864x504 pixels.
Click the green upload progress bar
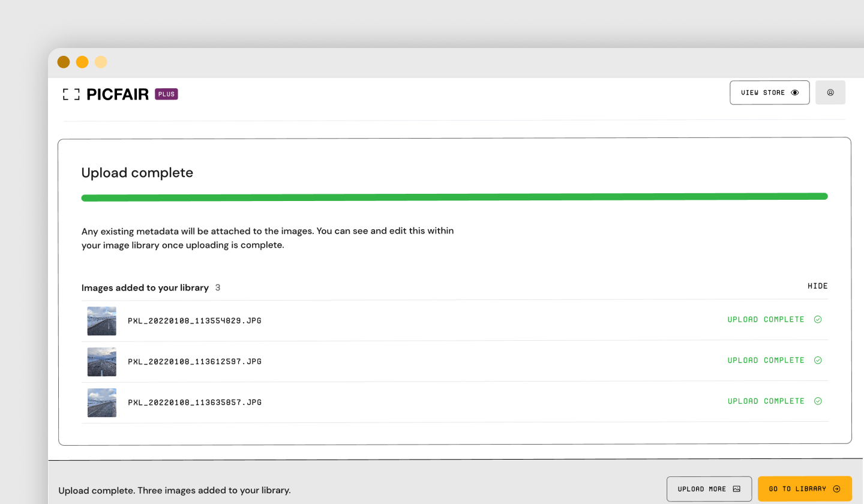point(454,196)
